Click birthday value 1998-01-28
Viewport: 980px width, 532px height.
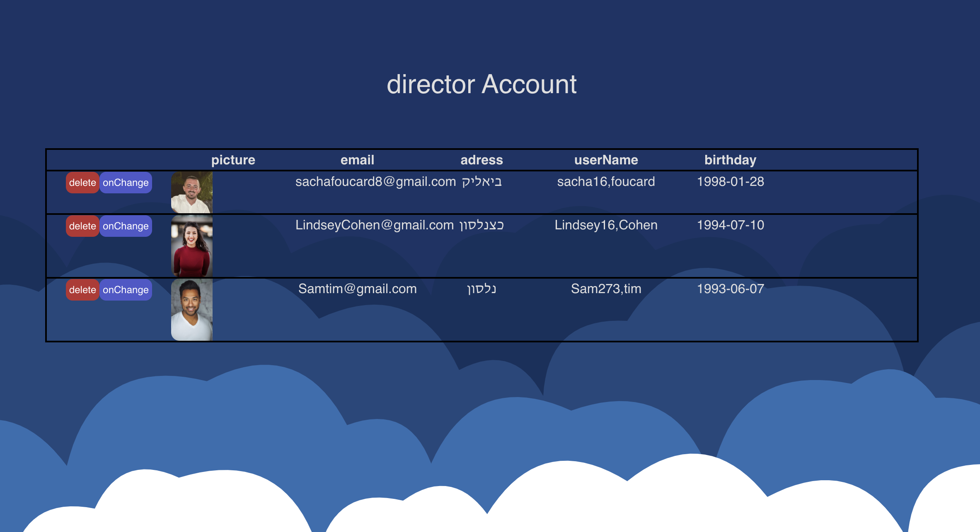coord(730,182)
